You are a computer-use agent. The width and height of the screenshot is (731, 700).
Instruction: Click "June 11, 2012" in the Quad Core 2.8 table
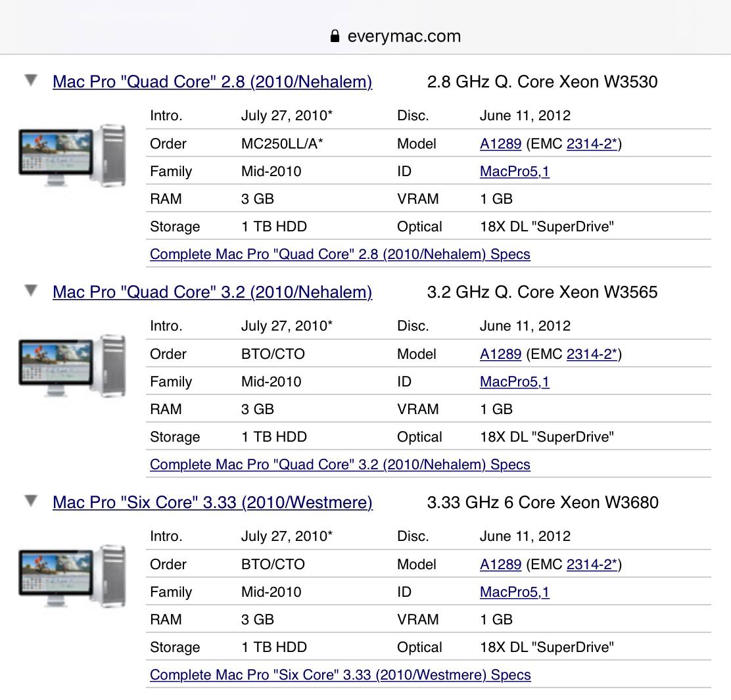point(525,116)
